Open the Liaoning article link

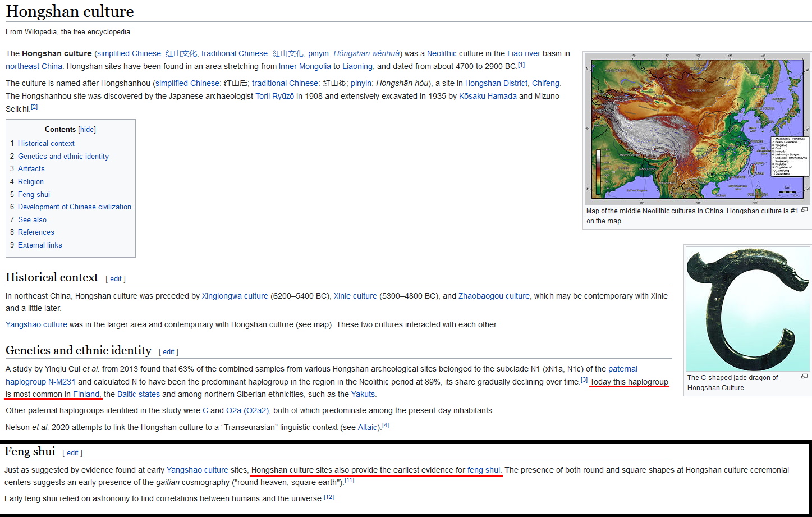tap(357, 67)
